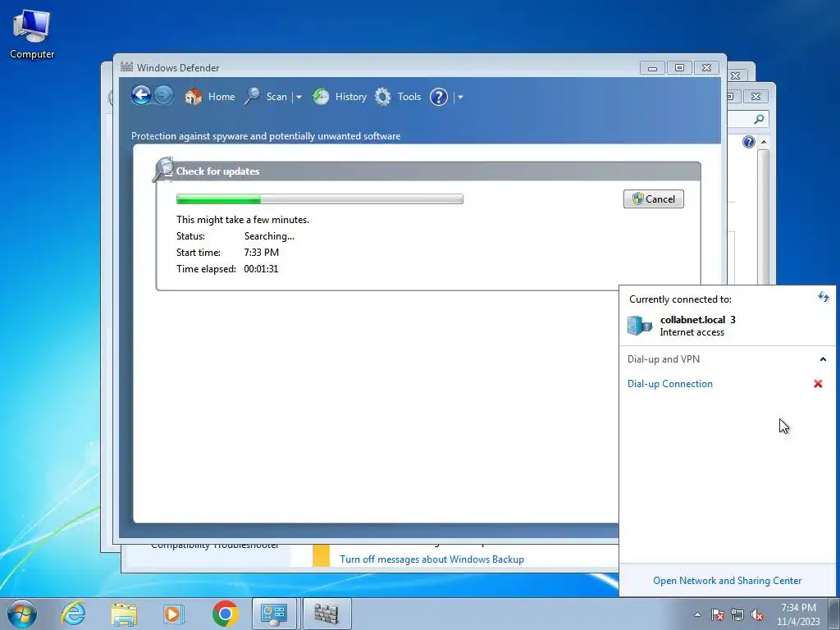Start a Scan from the toolbar
The height and width of the screenshot is (630, 840).
point(267,97)
